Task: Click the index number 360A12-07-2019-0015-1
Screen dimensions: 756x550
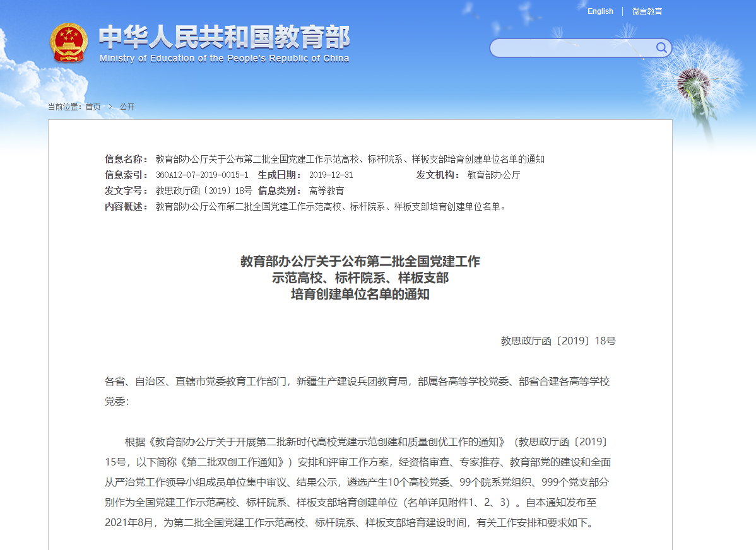Action: [202, 175]
